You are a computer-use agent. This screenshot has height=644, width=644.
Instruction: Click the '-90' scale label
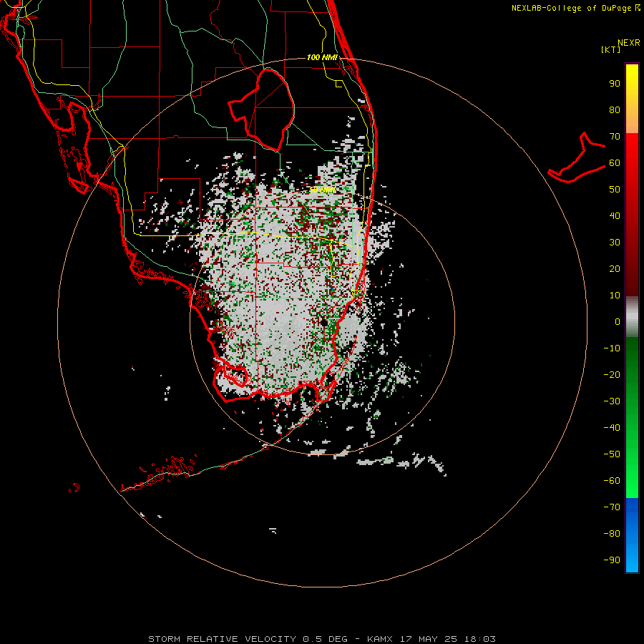pos(612,560)
